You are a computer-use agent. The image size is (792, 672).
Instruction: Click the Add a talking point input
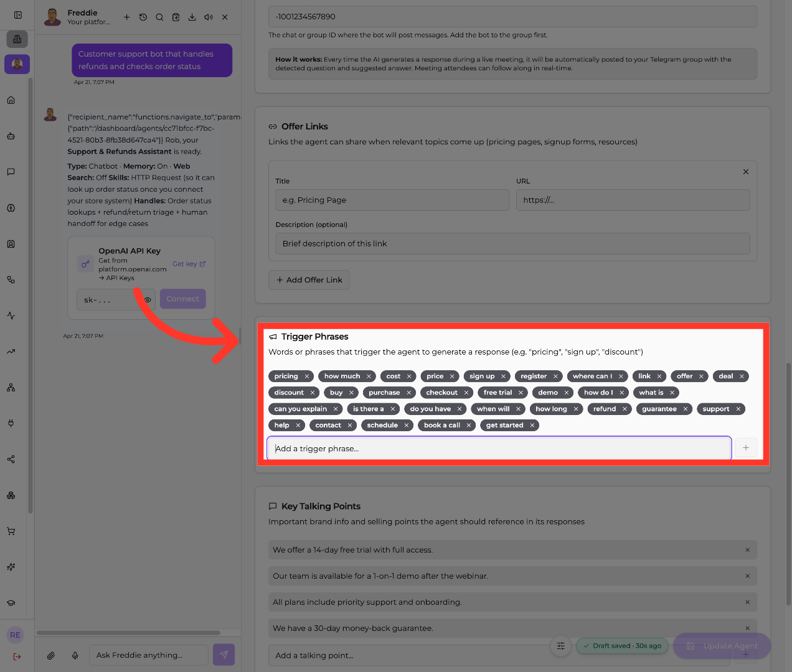(x=499, y=656)
